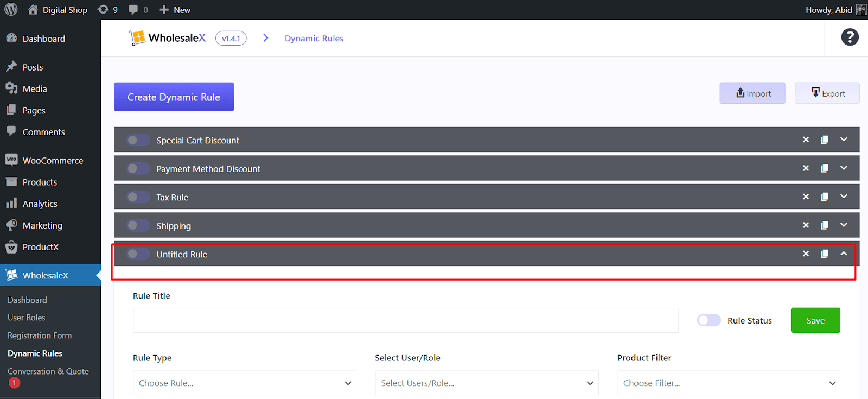
Task: Click the Media sidebar icon
Action: (11, 88)
